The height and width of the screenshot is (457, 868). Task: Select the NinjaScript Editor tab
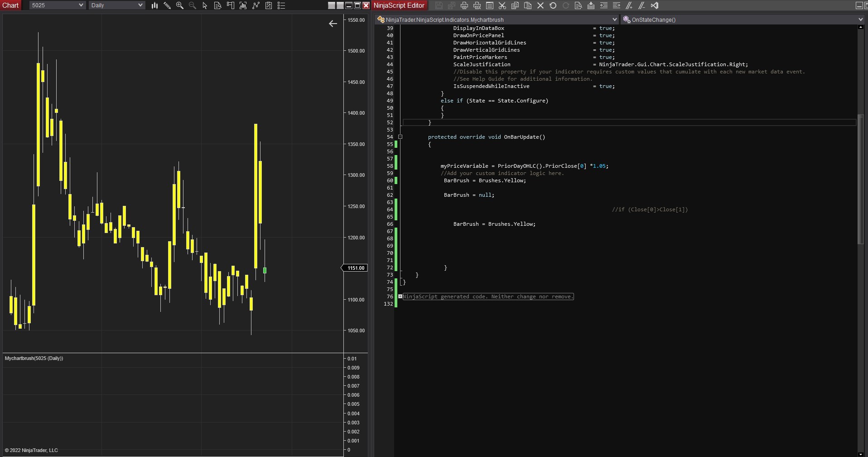(399, 5)
